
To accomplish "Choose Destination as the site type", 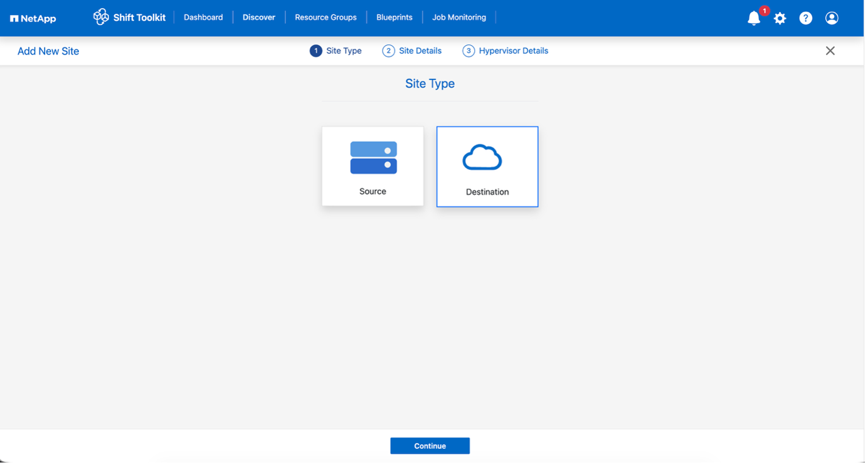I will pyautogui.click(x=487, y=166).
